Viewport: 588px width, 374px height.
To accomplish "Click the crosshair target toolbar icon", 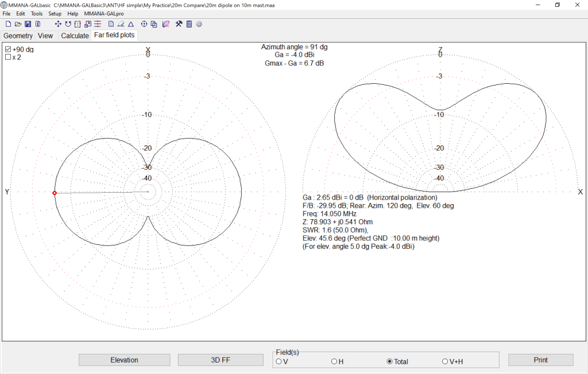I will pos(144,24).
